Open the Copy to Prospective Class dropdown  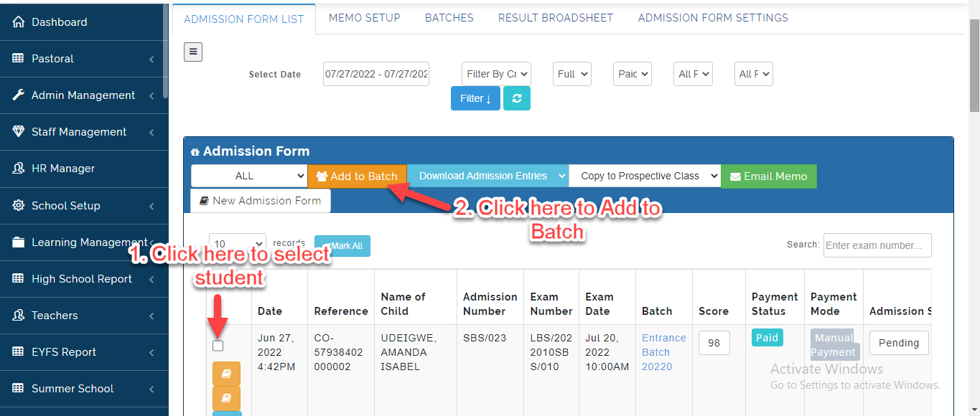pos(645,176)
